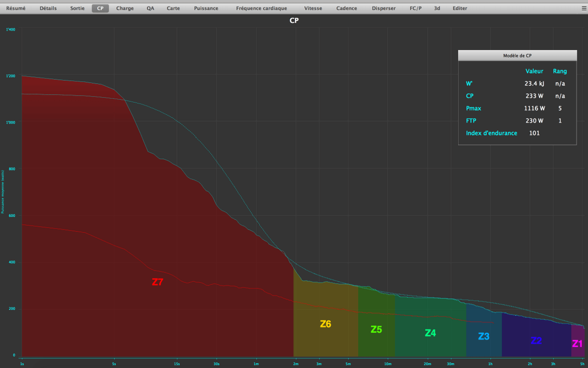Click the Pmax value 1116 W
This screenshot has width=588, height=368.
click(x=534, y=108)
